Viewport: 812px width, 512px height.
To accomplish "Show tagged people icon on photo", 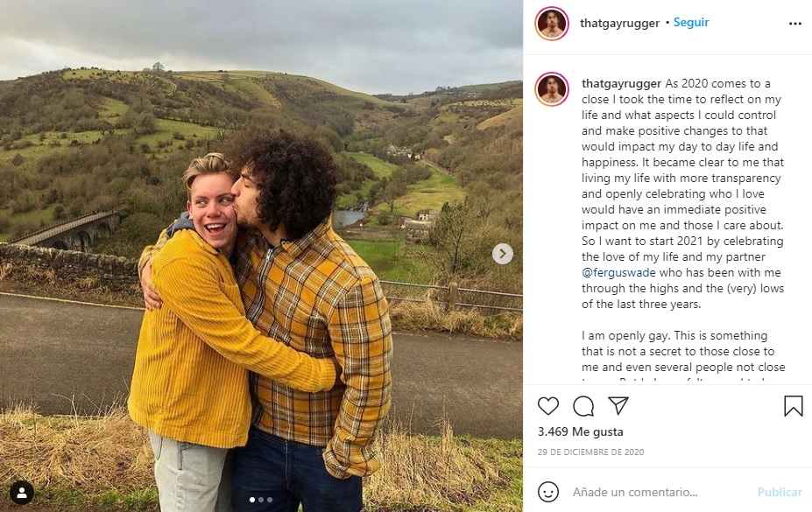I will (22, 492).
